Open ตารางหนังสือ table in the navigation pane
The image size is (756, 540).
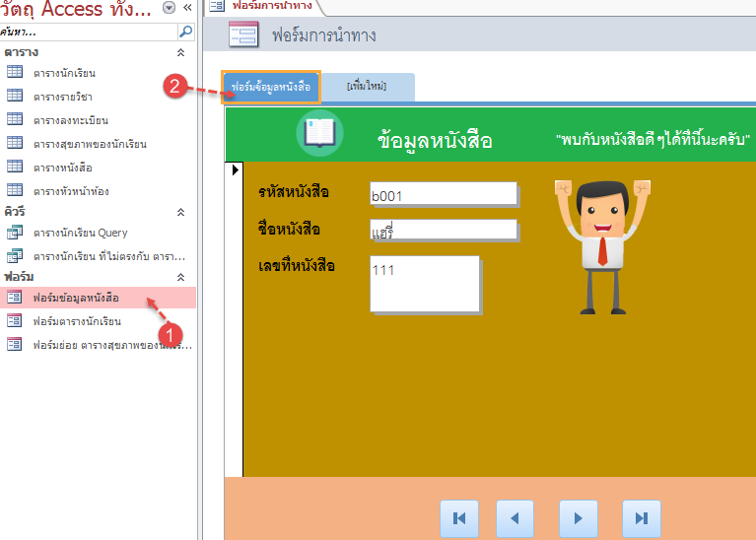pos(62,168)
